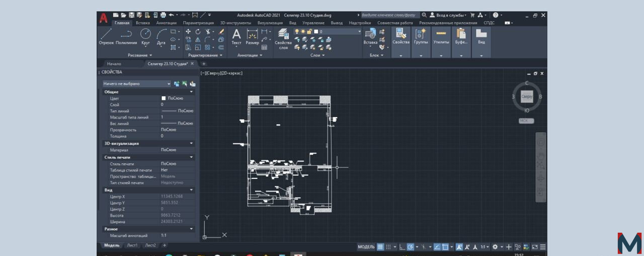Screen dimensions: 644x256
Task: Select the Полилиния polyline tool
Action: [126, 37]
